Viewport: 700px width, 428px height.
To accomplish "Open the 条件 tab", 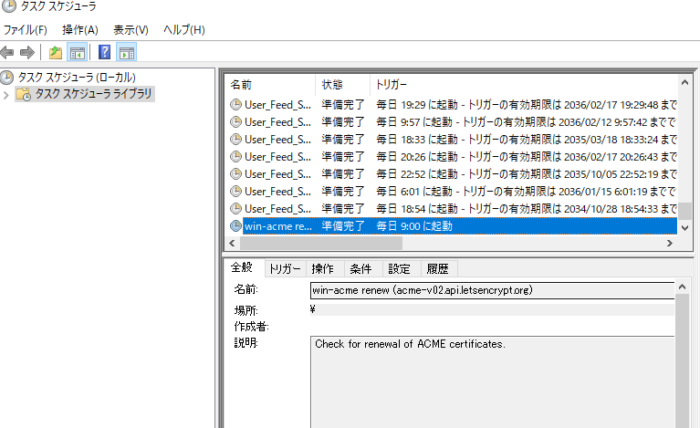I will pos(360,268).
